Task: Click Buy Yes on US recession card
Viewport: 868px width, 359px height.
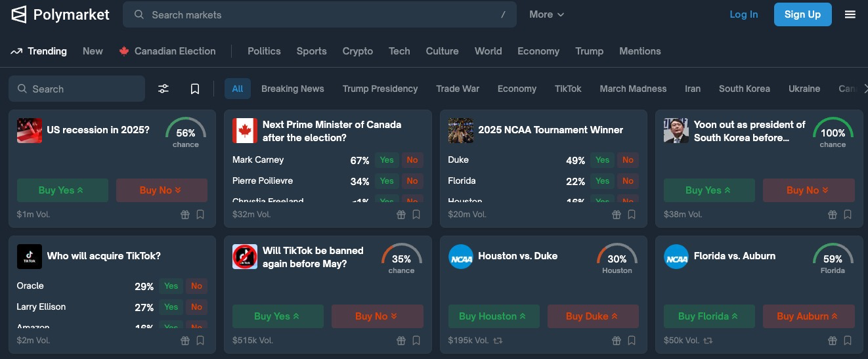Action: click(x=62, y=190)
